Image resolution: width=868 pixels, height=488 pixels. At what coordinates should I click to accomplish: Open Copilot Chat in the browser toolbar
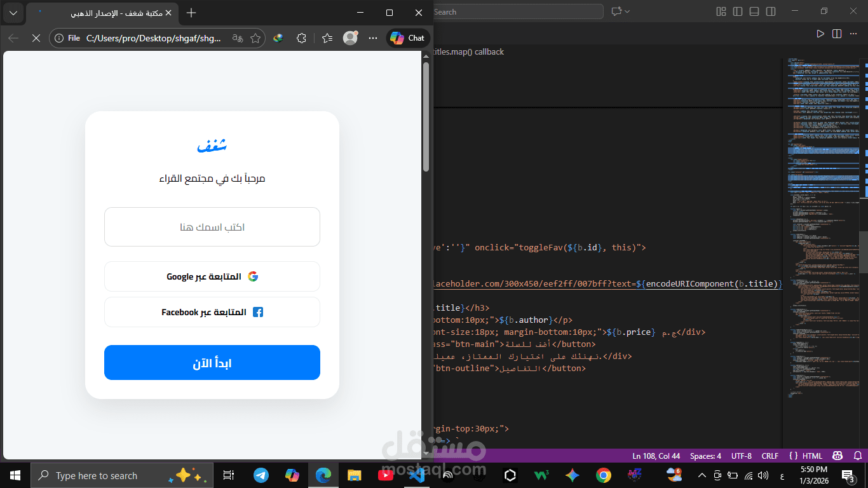[407, 38]
